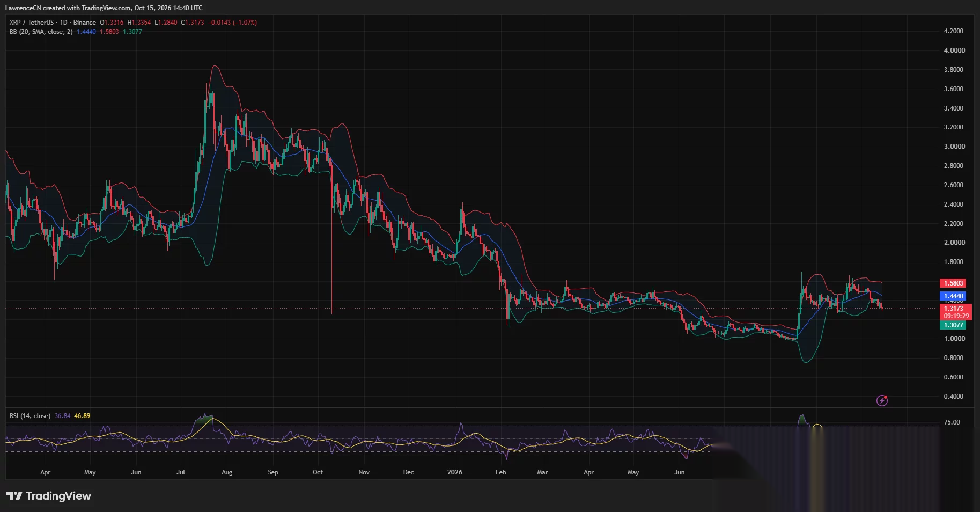Click the Oct label on time axis
This screenshot has width=980, height=512.
point(318,472)
